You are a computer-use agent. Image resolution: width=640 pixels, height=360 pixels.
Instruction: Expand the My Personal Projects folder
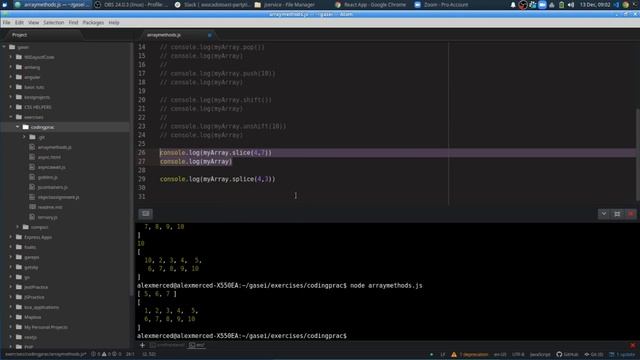11,327
